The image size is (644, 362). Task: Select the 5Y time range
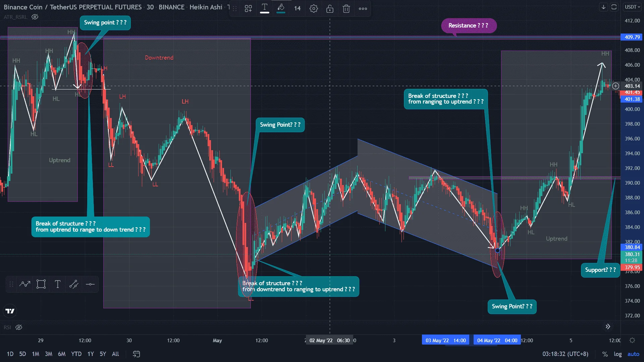coord(103,354)
